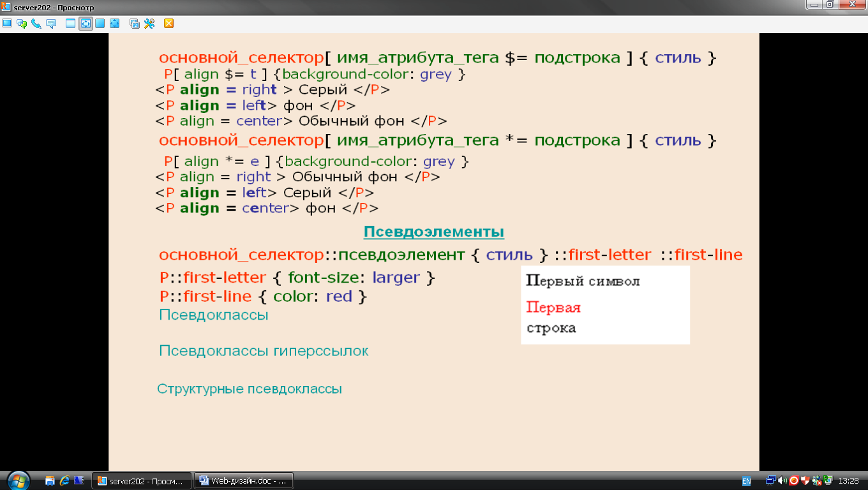Viewport: 868px width, 490px height.
Task: Switch to normal windowed view icon with title bar
Action: (71, 24)
